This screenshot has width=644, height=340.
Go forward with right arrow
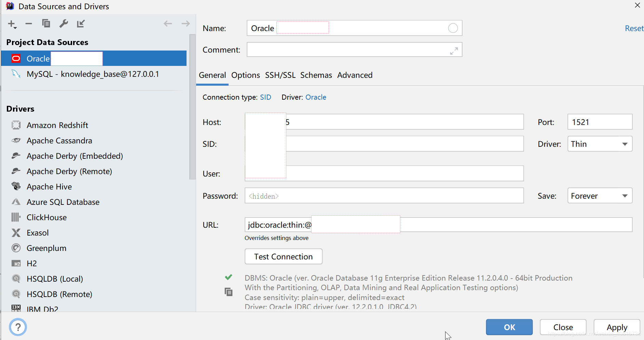(186, 24)
